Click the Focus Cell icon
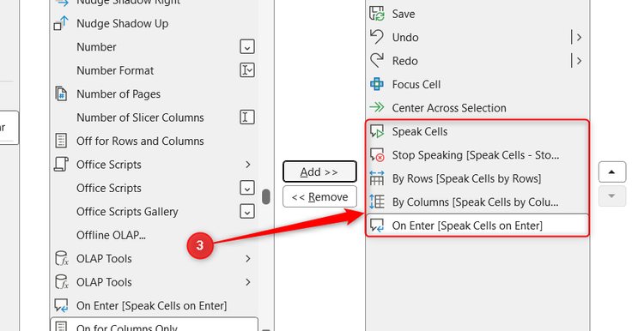 377,84
